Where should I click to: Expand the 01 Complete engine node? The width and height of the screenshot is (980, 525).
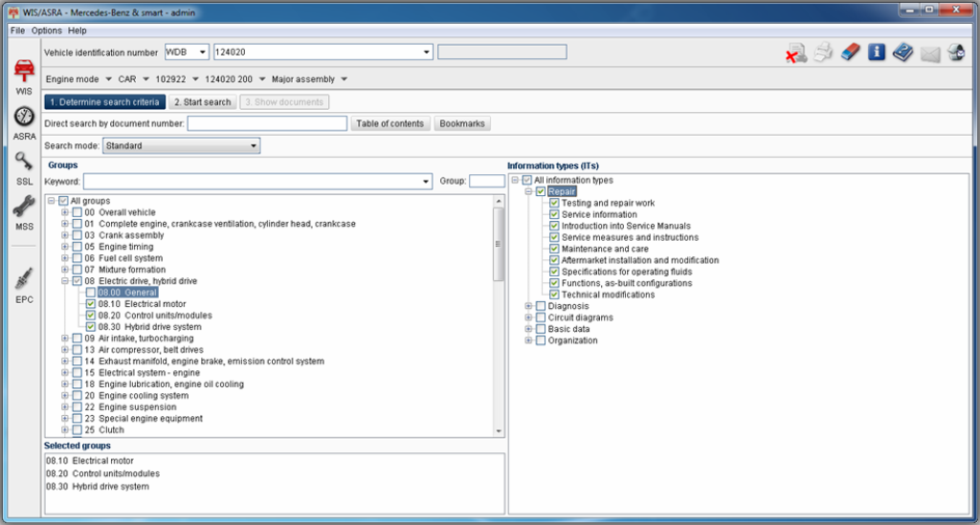pyautogui.click(x=64, y=224)
